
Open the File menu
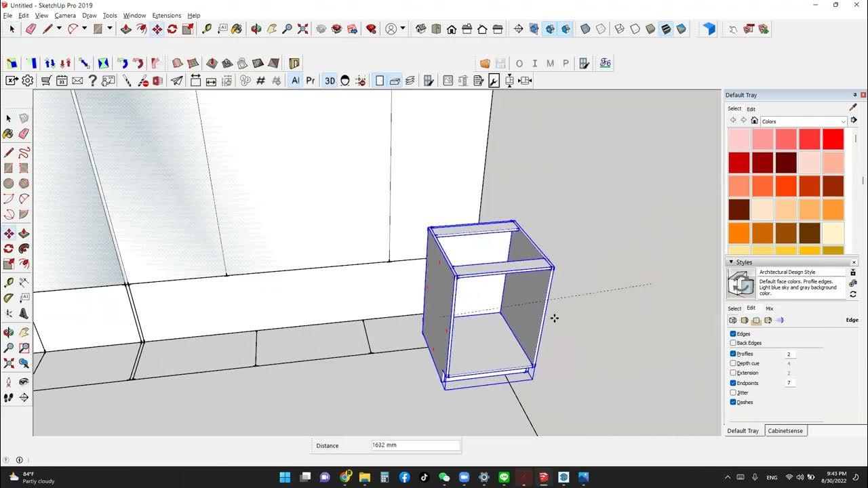tap(7, 15)
